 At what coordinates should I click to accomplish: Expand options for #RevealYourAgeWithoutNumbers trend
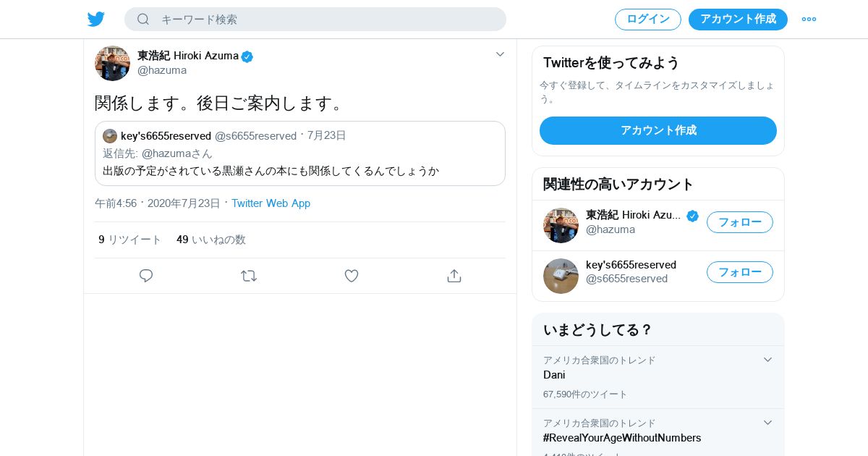[767, 423]
